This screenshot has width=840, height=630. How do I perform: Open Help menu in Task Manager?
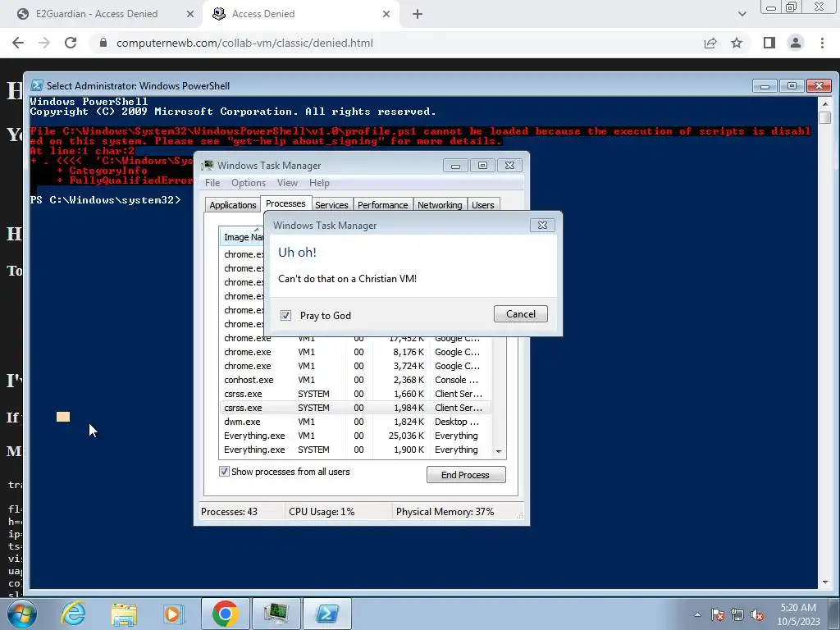click(319, 183)
